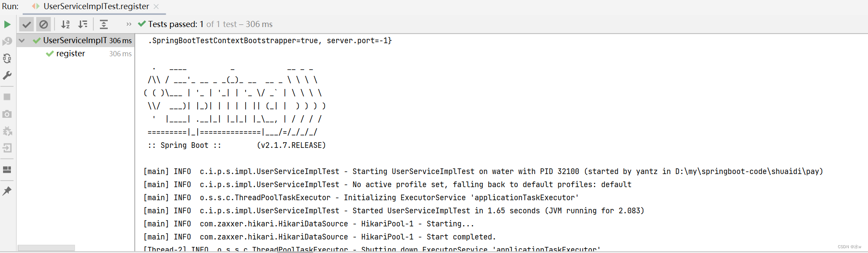Click the expand all tests icon

coord(103,24)
